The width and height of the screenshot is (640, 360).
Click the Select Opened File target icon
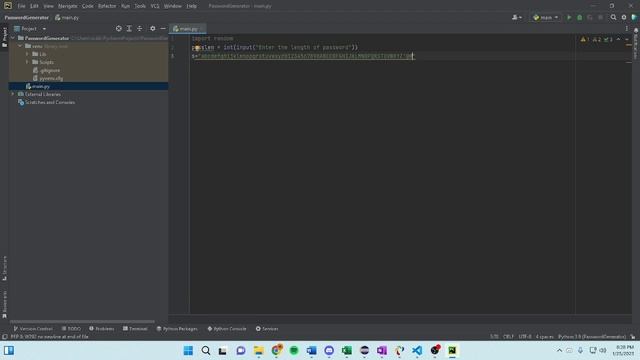pyautogui.click(x=118, y=29)
